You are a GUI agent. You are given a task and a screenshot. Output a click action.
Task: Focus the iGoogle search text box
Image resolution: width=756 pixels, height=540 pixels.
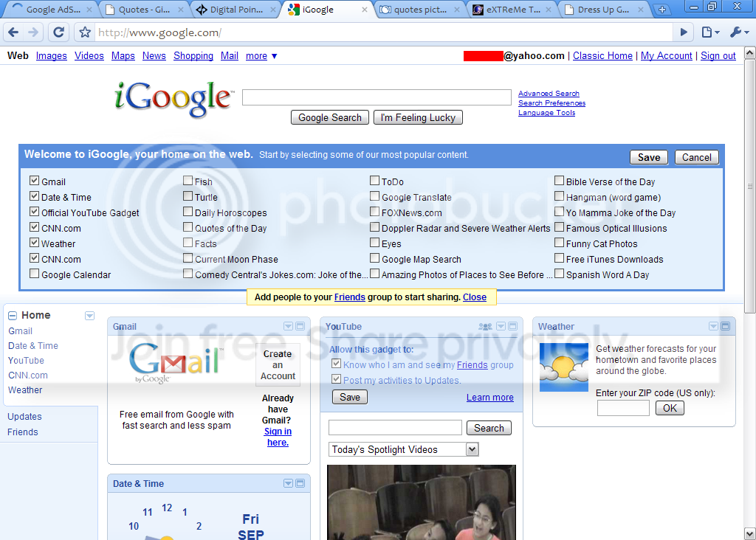(377, 97)
